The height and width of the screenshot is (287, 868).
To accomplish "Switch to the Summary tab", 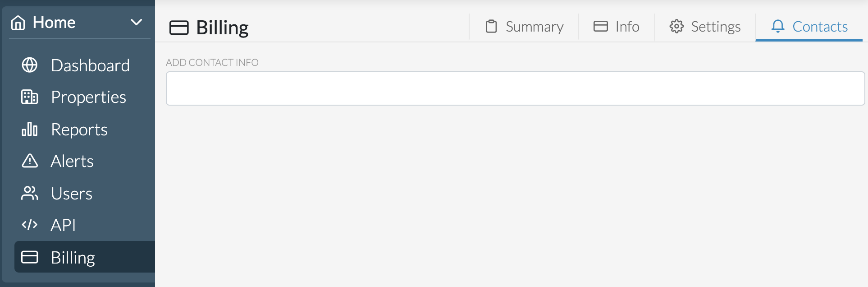I will pyautogui.click(x=534, y=27).
